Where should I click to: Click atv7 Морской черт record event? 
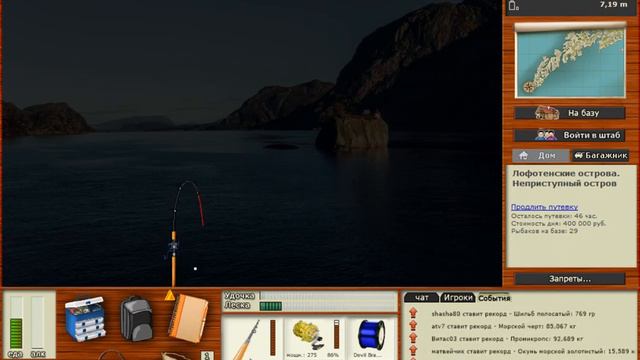click(504, 326)
